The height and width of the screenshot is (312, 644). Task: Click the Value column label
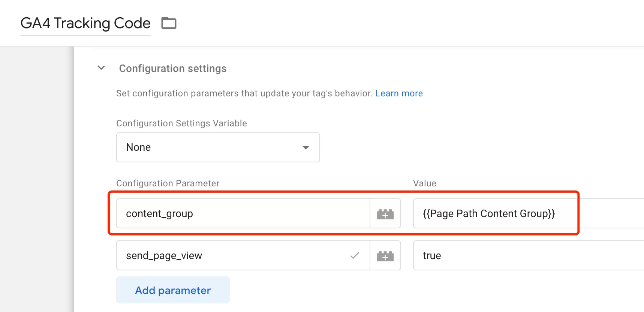pyautogui.click(x=425, y=183)
